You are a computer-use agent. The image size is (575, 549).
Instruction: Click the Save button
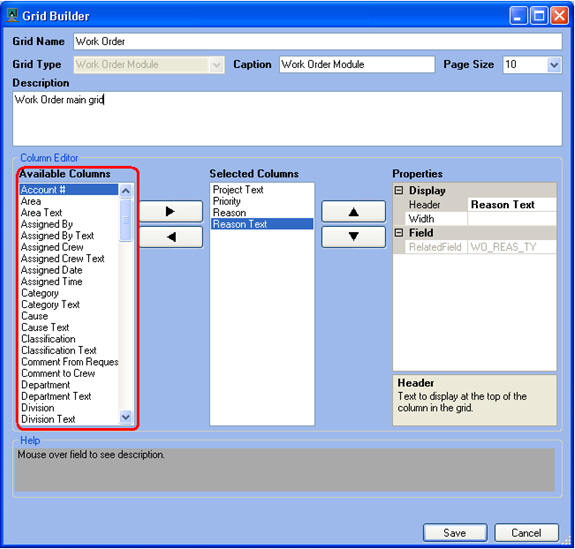(455, 532)
